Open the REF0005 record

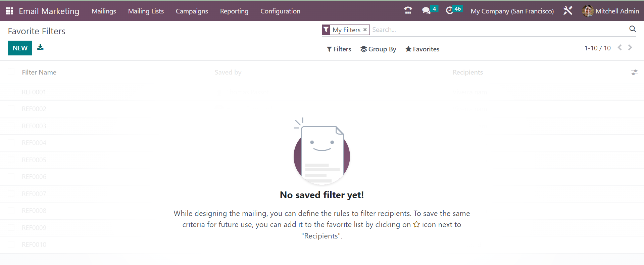[34, 160]
